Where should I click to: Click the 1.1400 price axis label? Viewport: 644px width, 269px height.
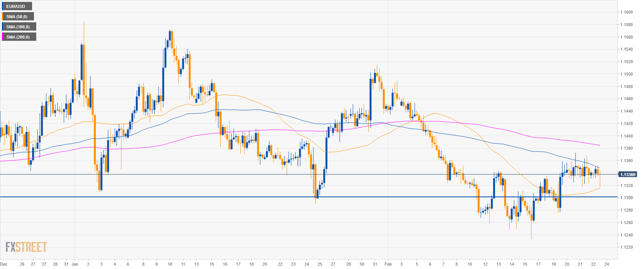(x=627, y=136)
